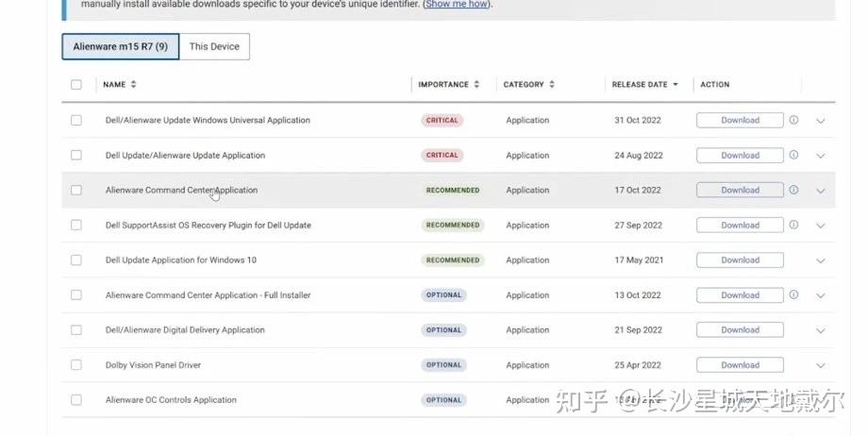Click info icon for Dell/Alienware Update Windows Universal
The height and width of the screenshot is (436, 868).
(x=793, y=120)
